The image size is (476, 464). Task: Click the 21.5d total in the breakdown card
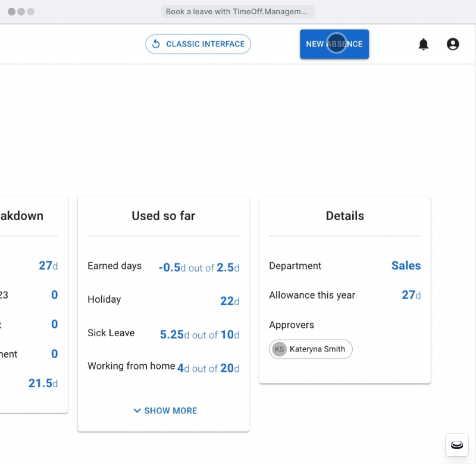(x=42, y=383)
